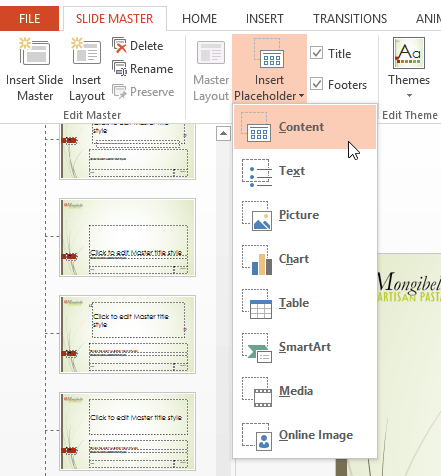
Task: Insert a Chart placeholder
Action: click(x=305, y=259)
